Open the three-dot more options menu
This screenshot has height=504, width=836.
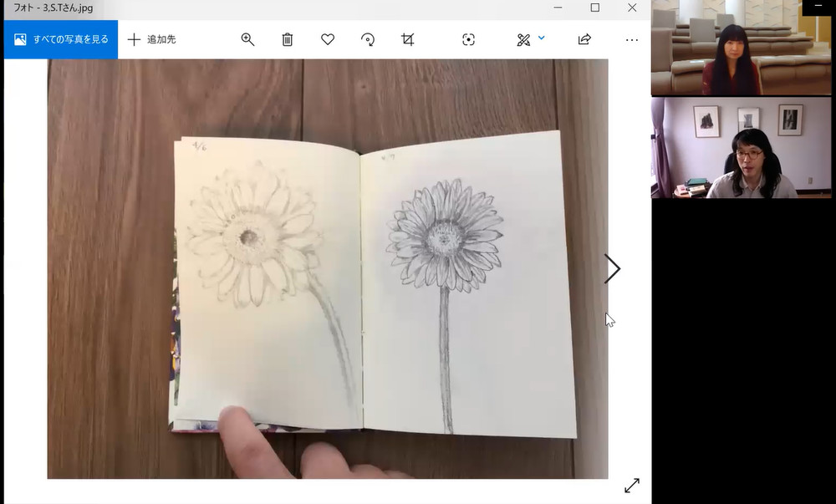(x=632, y=39)
